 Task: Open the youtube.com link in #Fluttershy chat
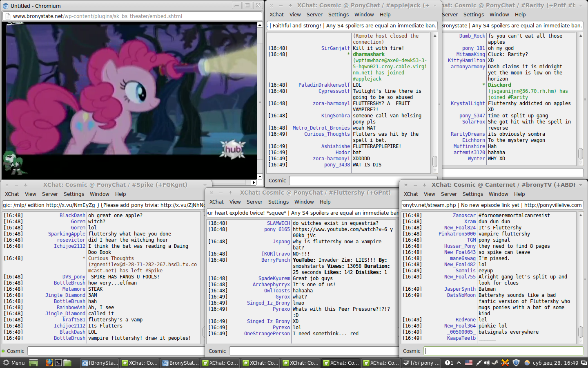pyautogui.click(x=343, y=232)
